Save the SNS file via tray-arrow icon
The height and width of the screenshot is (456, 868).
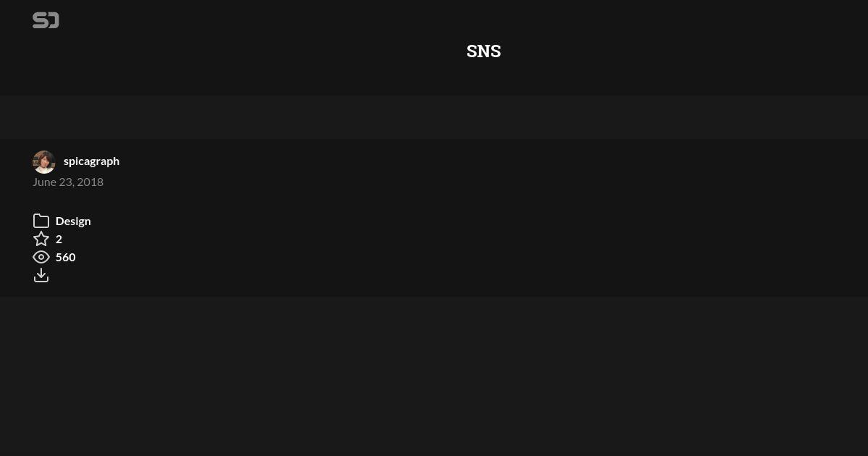[x=41, y=275]
